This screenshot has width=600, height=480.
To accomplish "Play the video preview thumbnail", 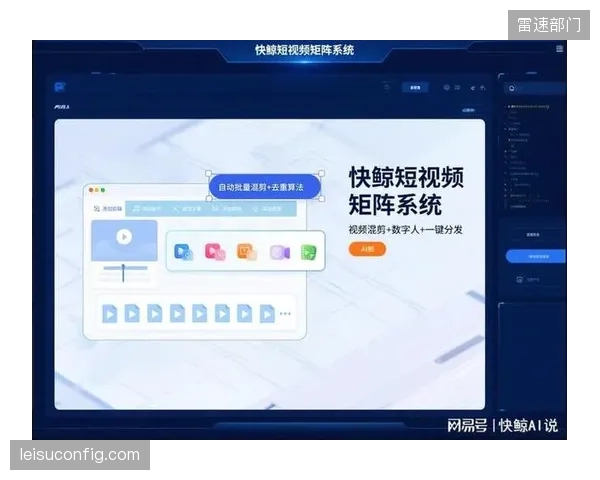I will 124,237.
